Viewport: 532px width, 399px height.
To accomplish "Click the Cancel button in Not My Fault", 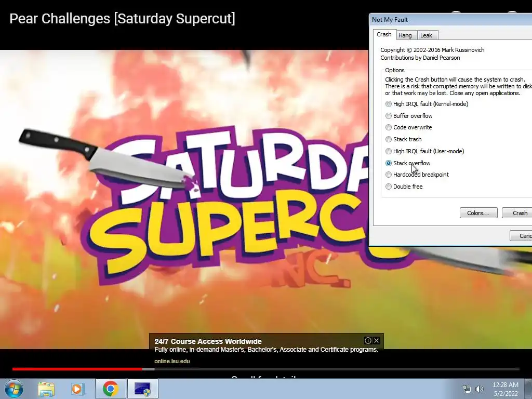I will [x=521, y=235].
